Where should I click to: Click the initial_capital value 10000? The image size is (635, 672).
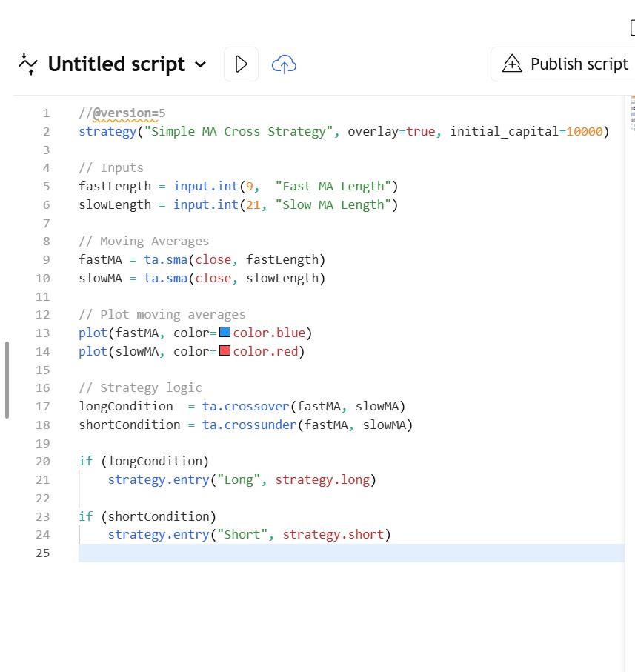[584, 132]
